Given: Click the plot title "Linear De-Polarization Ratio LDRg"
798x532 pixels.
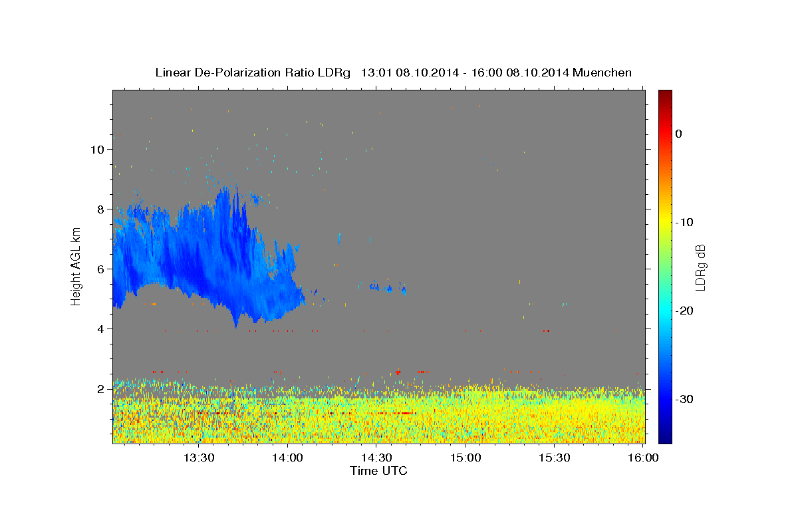Looking at the screenshot, I should [253, 72].
